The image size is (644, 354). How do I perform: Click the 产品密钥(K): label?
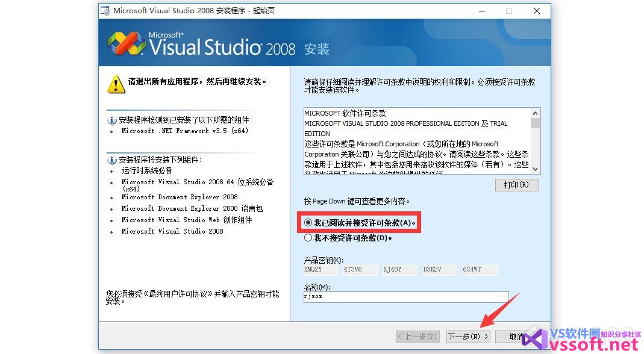coord(324,260)
